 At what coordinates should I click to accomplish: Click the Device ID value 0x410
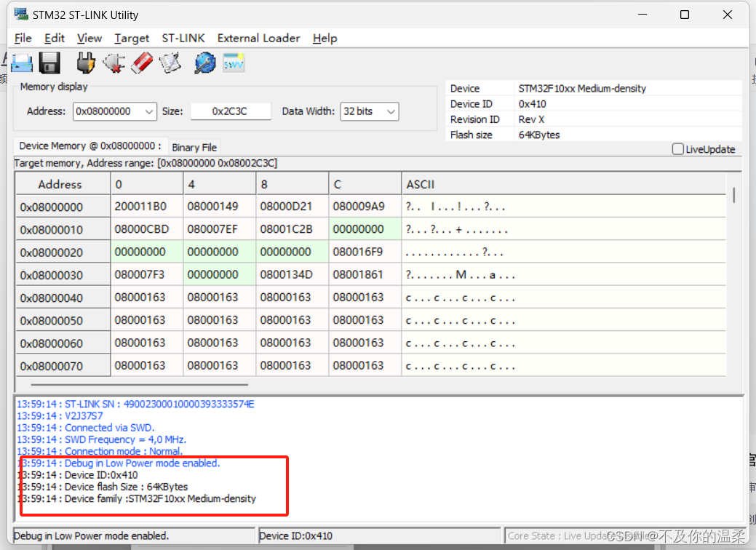click(533, 103)
